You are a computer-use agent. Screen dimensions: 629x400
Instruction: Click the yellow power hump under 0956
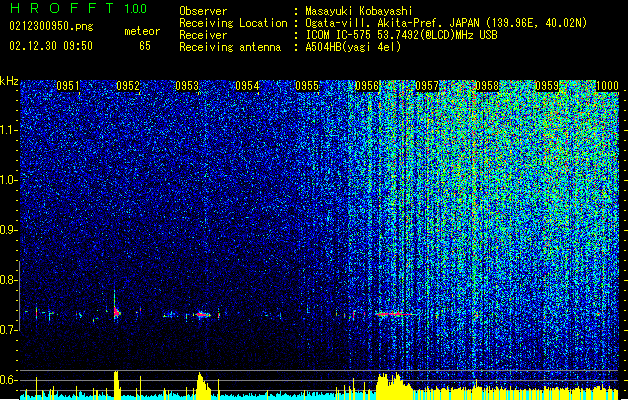[x=394, y=386]
